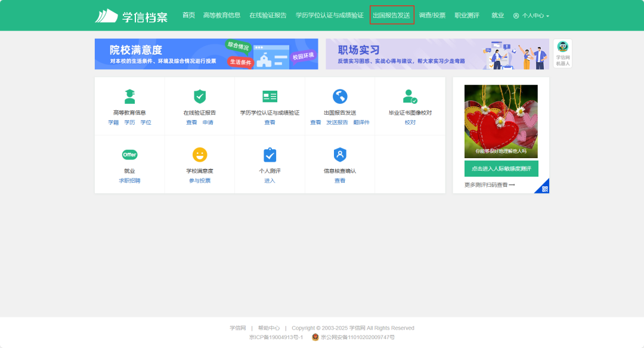Click the 发送报告 link
The width and height of the screenshot is (644, 348).
point(337,122)
